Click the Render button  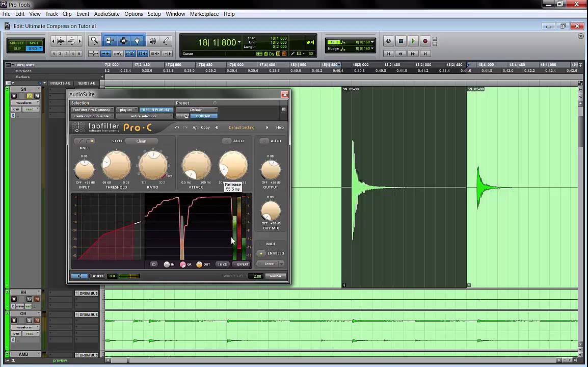click(275, 276)
